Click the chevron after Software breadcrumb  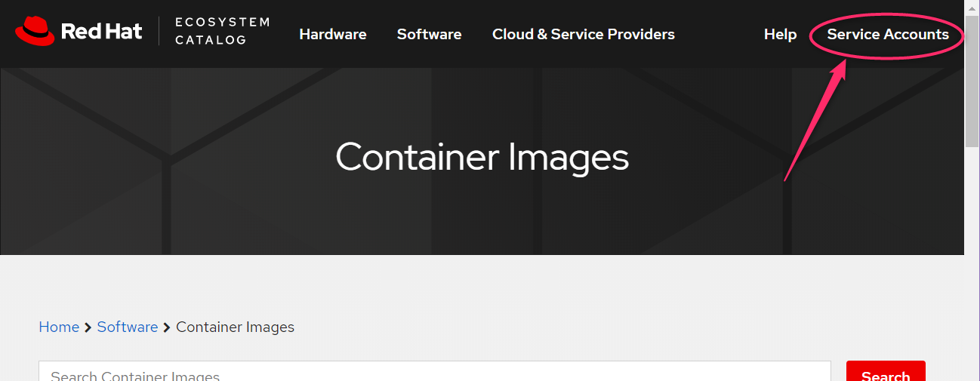(x=167, y=327)
